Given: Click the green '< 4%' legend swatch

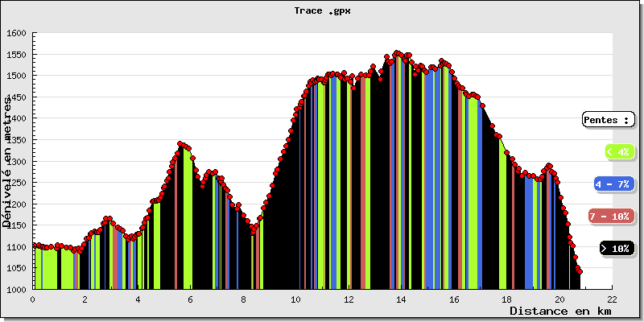Looking at the screenshot, I should (619, 151).
